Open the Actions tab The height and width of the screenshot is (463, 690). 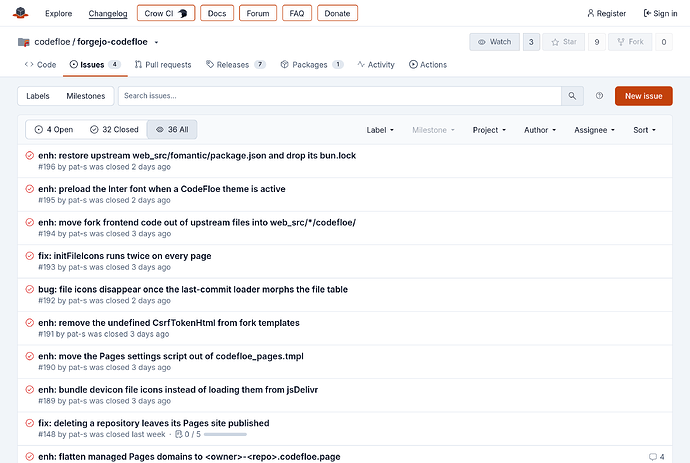point(428,65)
